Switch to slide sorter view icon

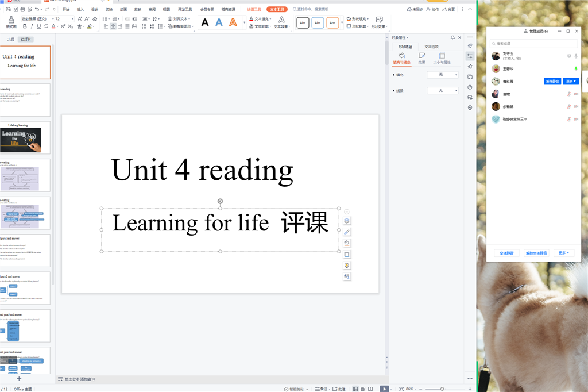point(363,389)
